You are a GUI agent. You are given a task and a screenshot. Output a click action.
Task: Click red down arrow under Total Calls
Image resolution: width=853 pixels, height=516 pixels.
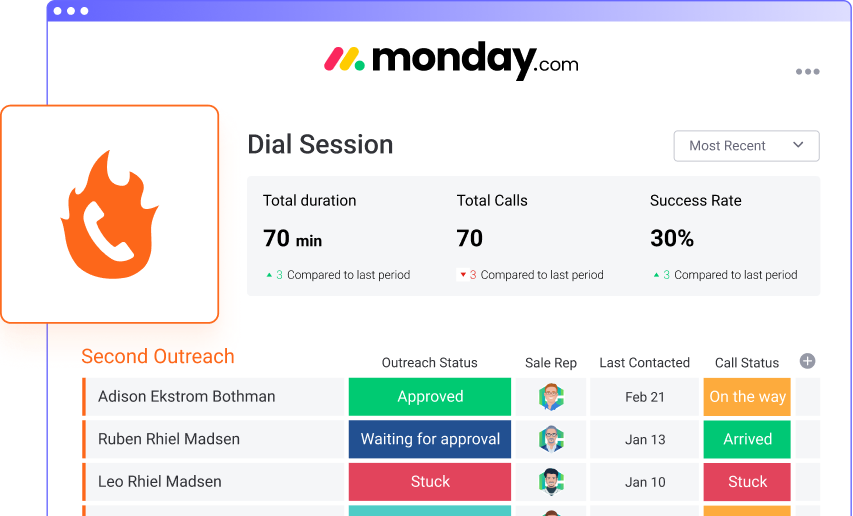[x=463, y=275]
